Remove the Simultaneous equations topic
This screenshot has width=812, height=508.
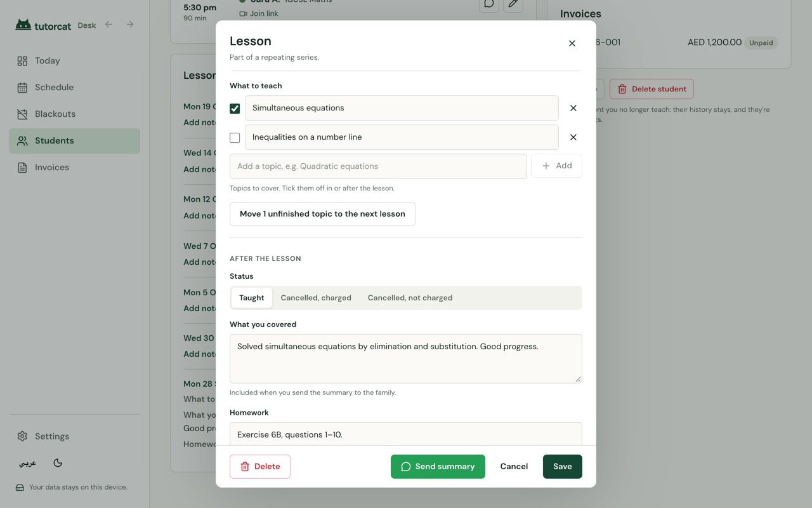pyautogui.click(x=573, y=108)
